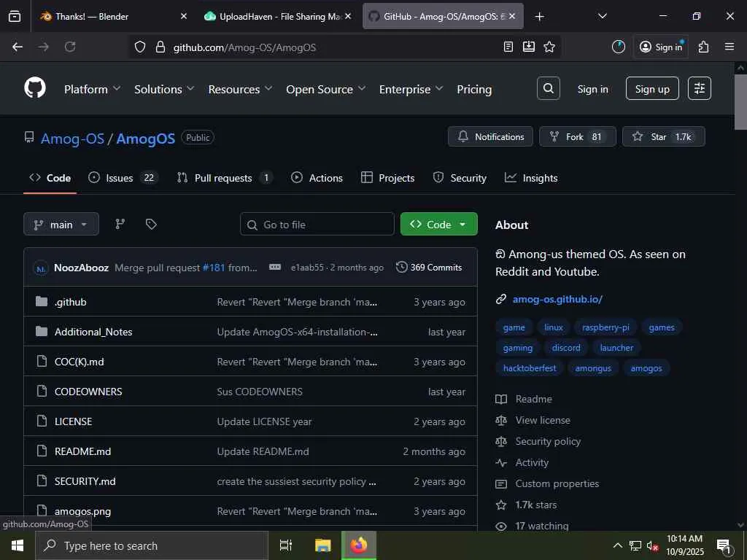Star the AmogOS repository
747x560 pixels.
coord(664,136)
